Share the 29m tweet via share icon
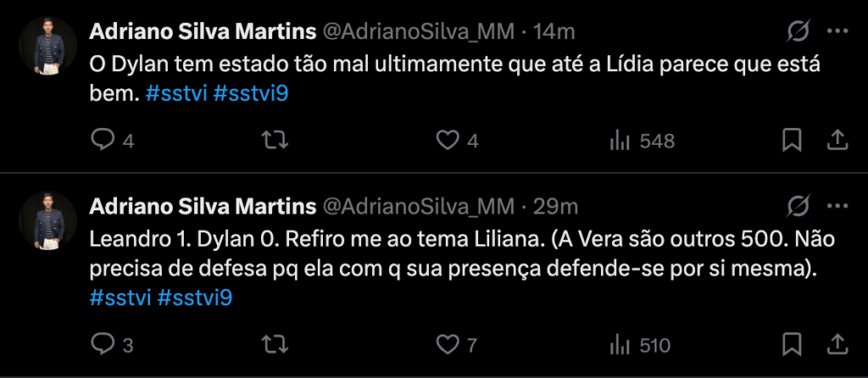Image resolution: width=868 pixels, height=378 pixels. point(835,345)
